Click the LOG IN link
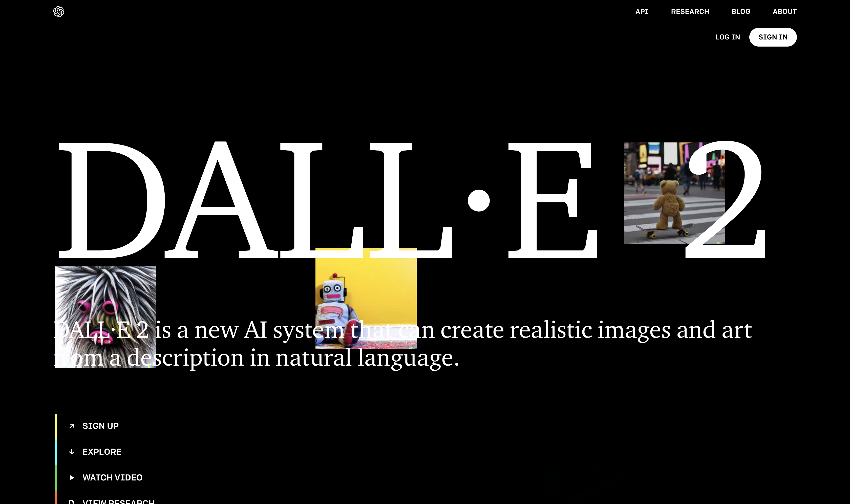 [727, 37]
